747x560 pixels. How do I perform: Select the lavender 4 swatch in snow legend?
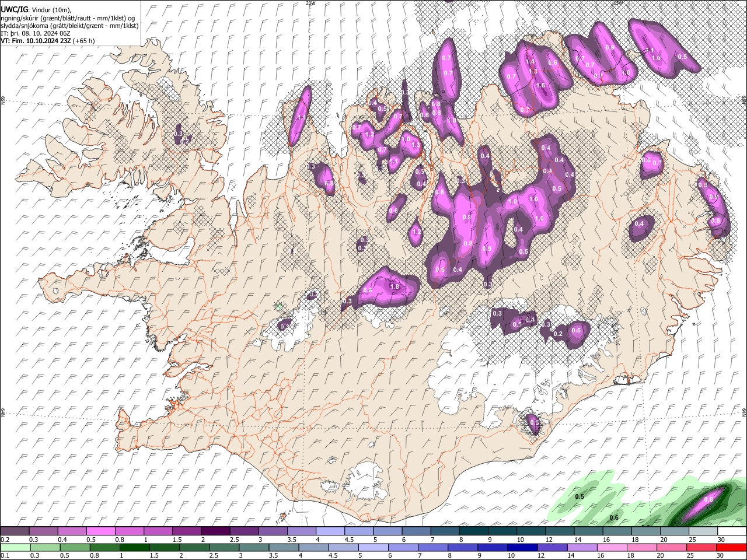[x=330, y=531]
